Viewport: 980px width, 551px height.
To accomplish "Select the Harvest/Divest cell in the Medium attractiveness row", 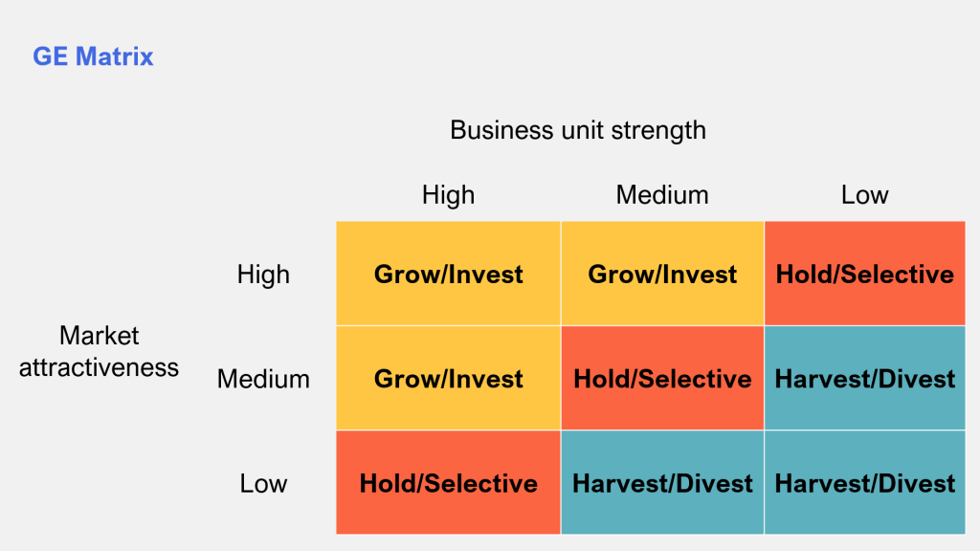I will 864,379.
